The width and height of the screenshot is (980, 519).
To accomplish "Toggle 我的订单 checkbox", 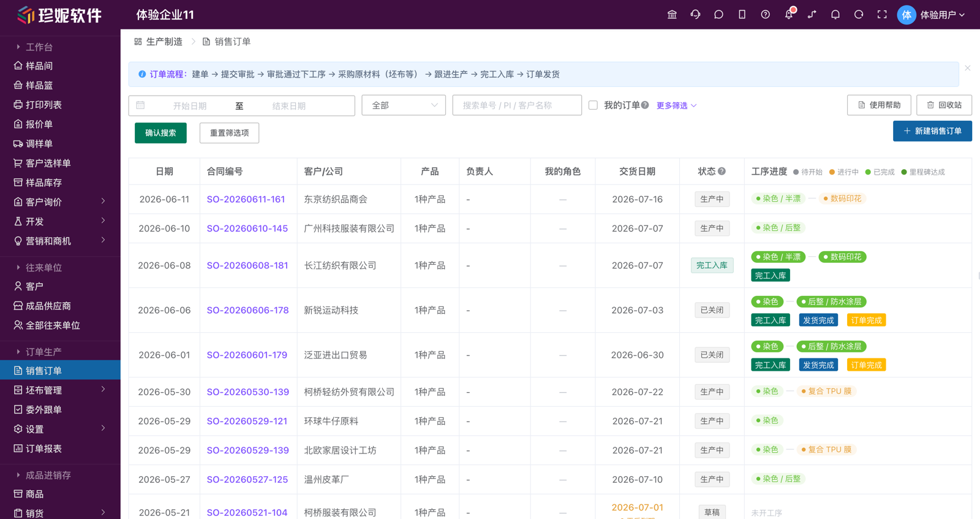I will pos(593,105).
